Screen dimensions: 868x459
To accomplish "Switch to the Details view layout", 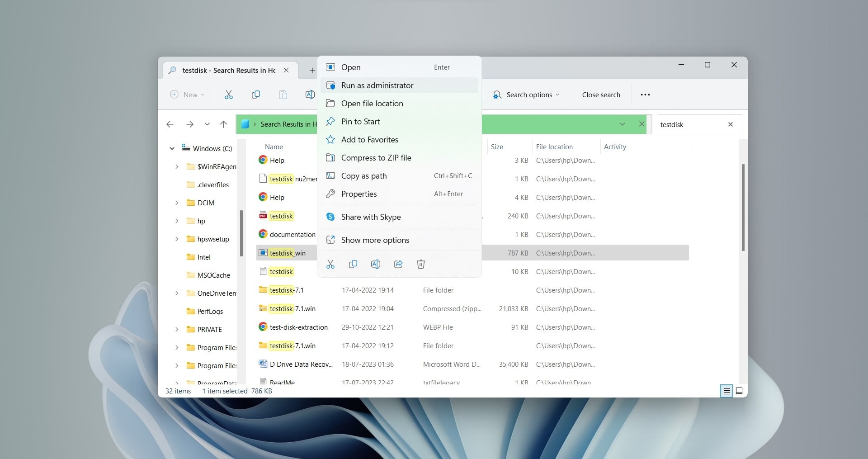I will [x=726, y=391].
